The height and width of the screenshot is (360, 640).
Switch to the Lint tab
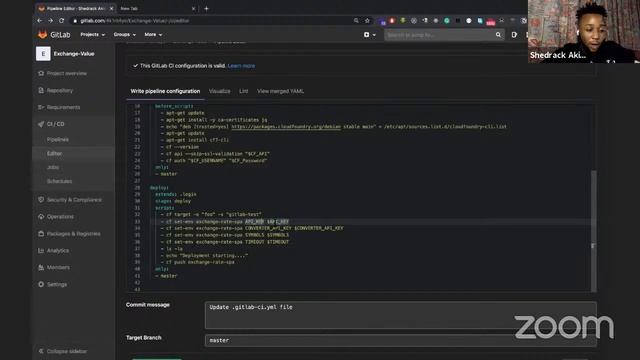[x=244, y=91]
